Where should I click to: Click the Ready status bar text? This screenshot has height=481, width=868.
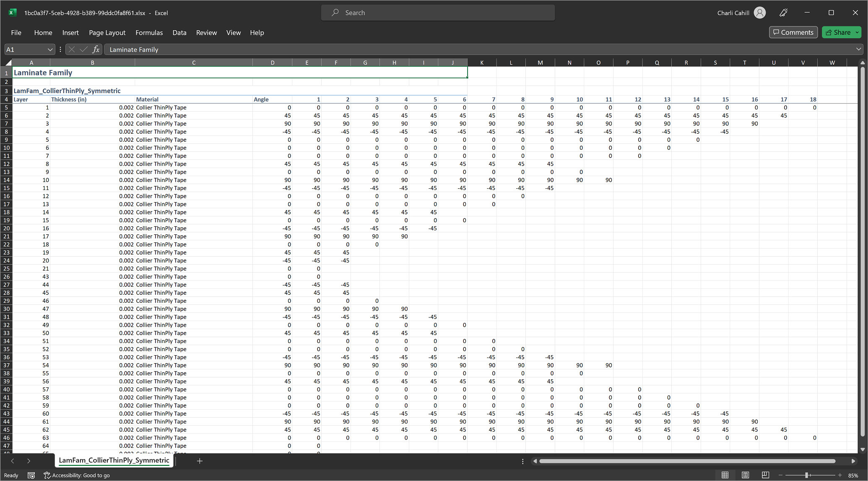(11, 475)
